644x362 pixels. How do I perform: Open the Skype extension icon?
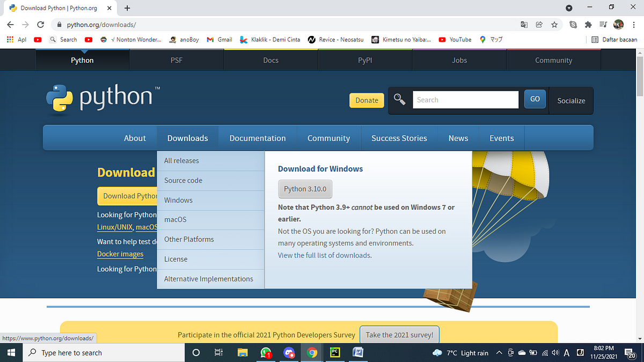click(x=573, y=25)
